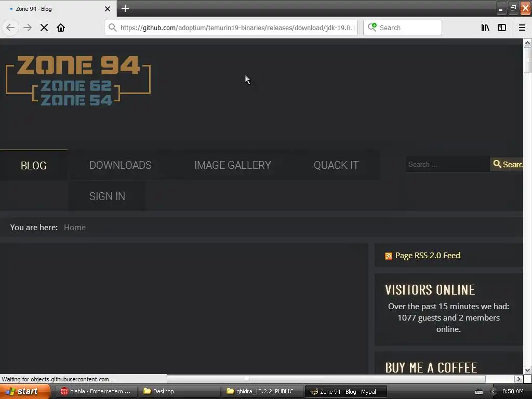The image size is (532, 399).
Task: Select the GitHub URL in address bar
Action: pos(238,28)
